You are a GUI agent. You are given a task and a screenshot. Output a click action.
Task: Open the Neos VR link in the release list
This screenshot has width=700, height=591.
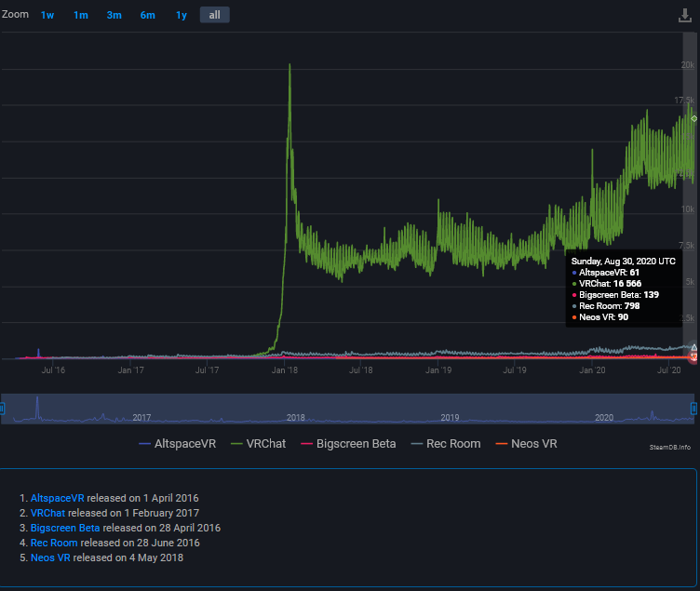coord(50,557)
